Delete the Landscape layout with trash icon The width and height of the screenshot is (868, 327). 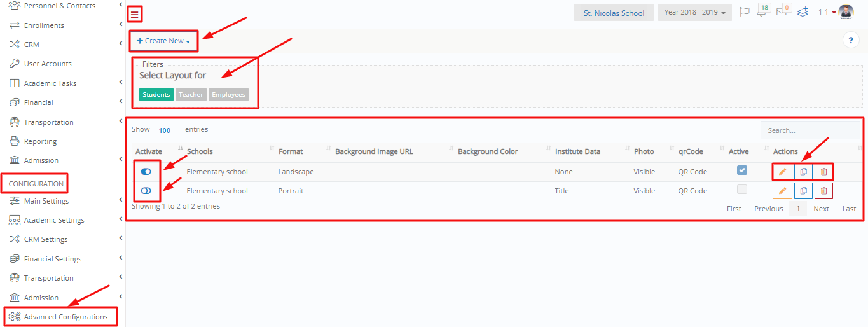click(x=823, y=172)
